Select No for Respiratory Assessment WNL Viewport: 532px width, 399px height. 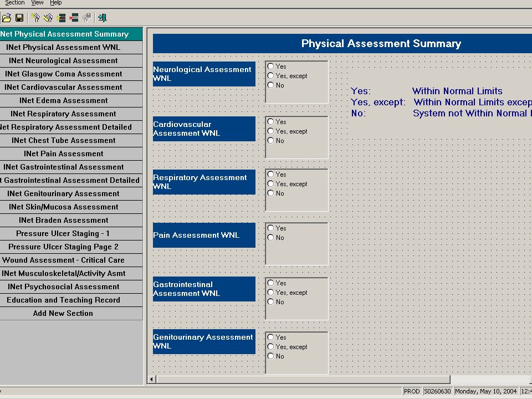pos(270,193)
